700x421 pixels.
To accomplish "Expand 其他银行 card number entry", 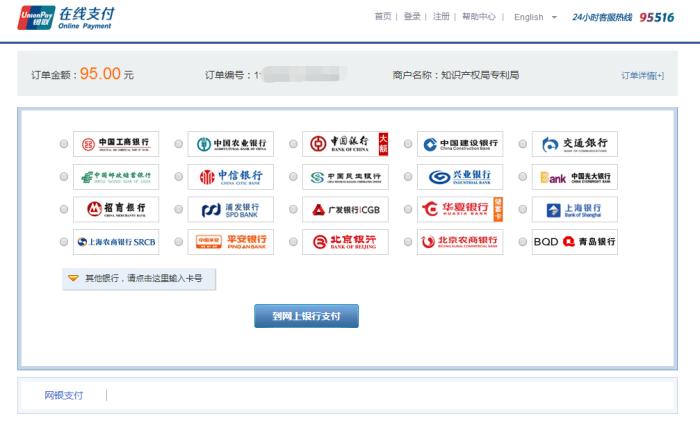I will tap(139, 279).
